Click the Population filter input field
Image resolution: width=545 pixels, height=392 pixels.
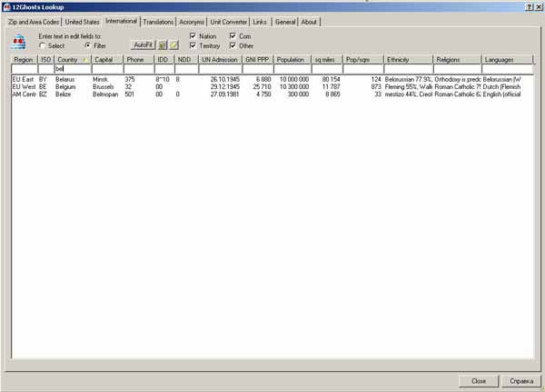click(292, 69)
